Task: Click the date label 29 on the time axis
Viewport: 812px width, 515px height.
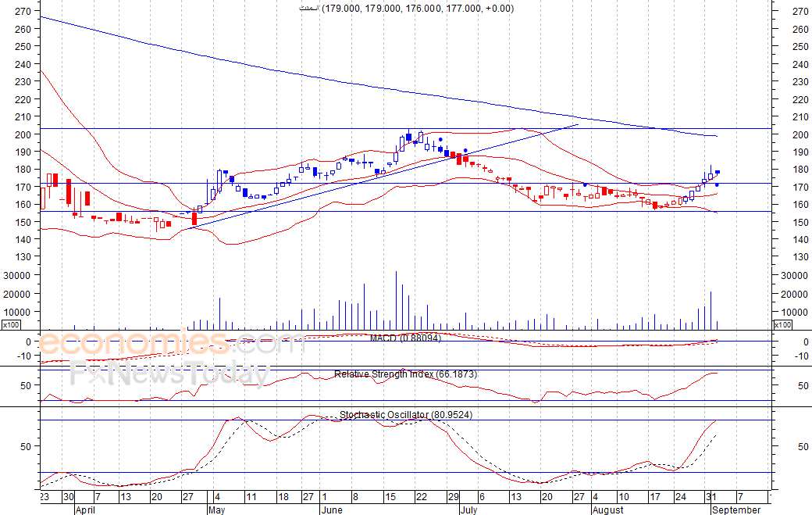Action: 453,497
